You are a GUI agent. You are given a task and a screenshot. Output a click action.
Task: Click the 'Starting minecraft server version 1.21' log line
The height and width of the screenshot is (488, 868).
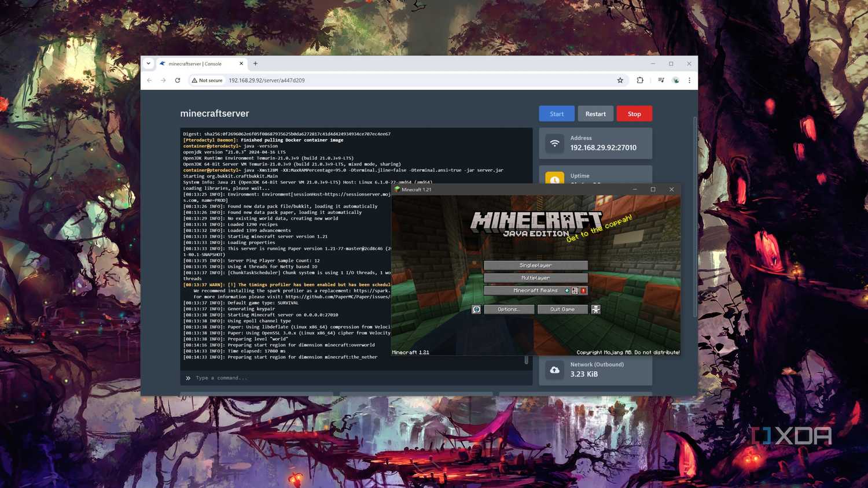[x=255, y=236]
